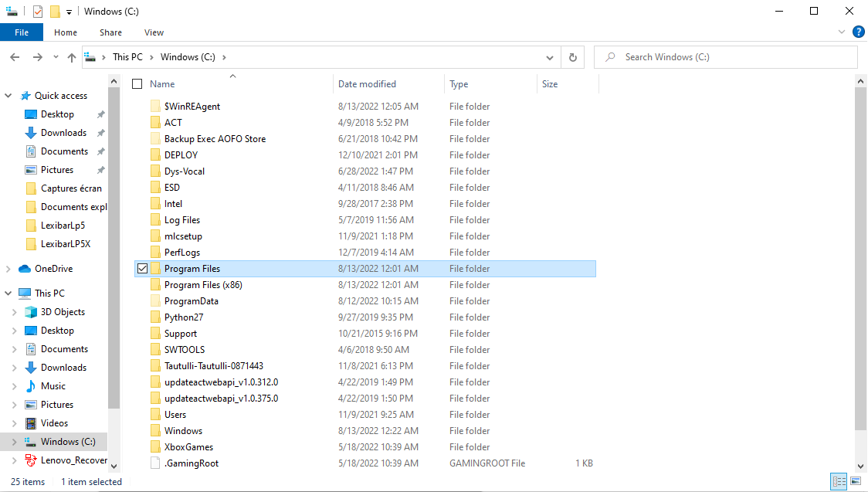Collapse the Quick access section
868x492 pixels.
[x=8, y=96]
